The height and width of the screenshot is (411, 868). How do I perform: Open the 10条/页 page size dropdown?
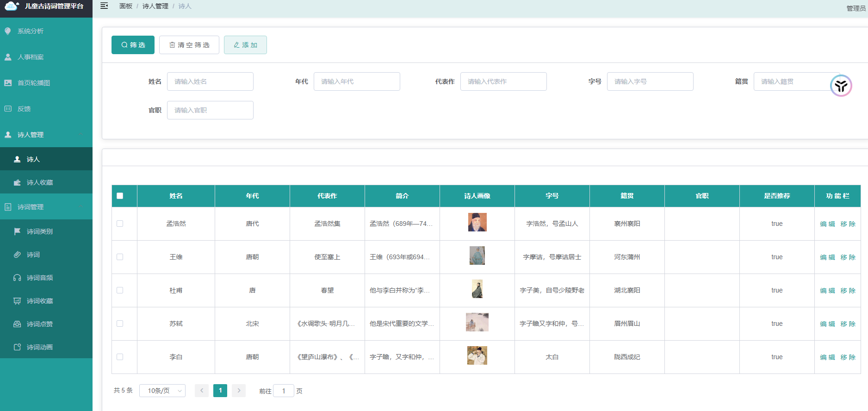pos(162,391)
